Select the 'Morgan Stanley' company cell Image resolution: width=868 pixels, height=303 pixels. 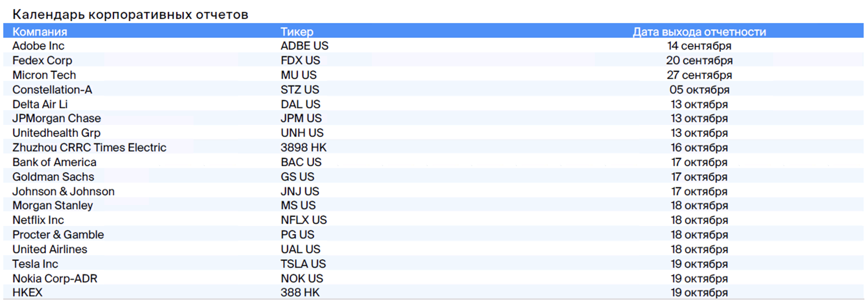click(x=53, y=205)
